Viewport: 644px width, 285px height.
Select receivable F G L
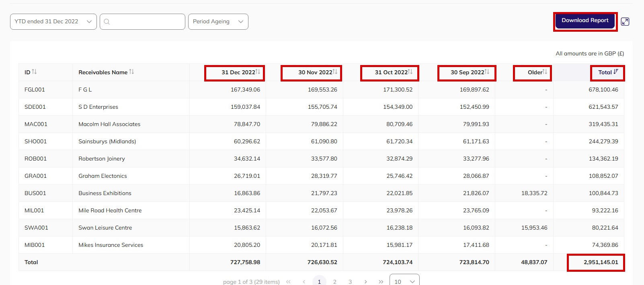(x=85, y=90)
